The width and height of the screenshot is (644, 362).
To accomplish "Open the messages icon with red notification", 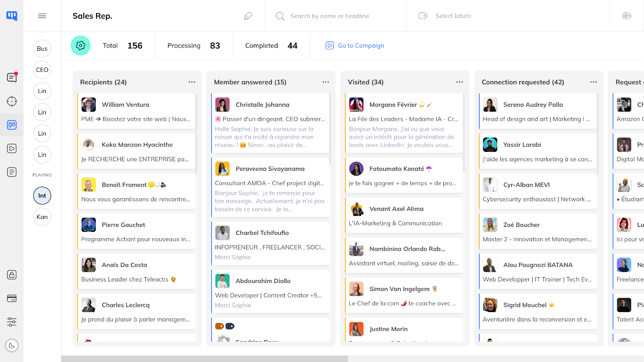I will (12, 77).
